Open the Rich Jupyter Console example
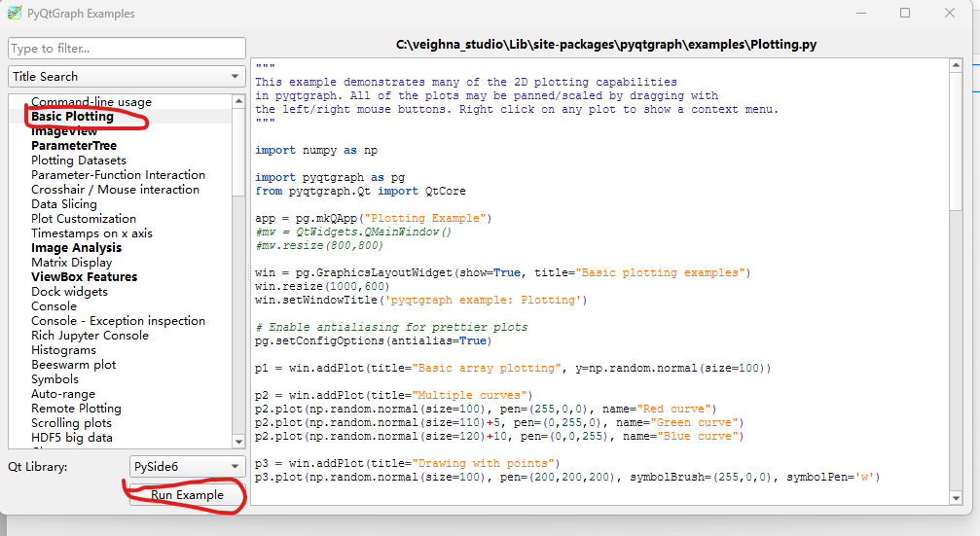Image resolution: width=980 pixels, height=536 pixels. click(x=90, y=336)
